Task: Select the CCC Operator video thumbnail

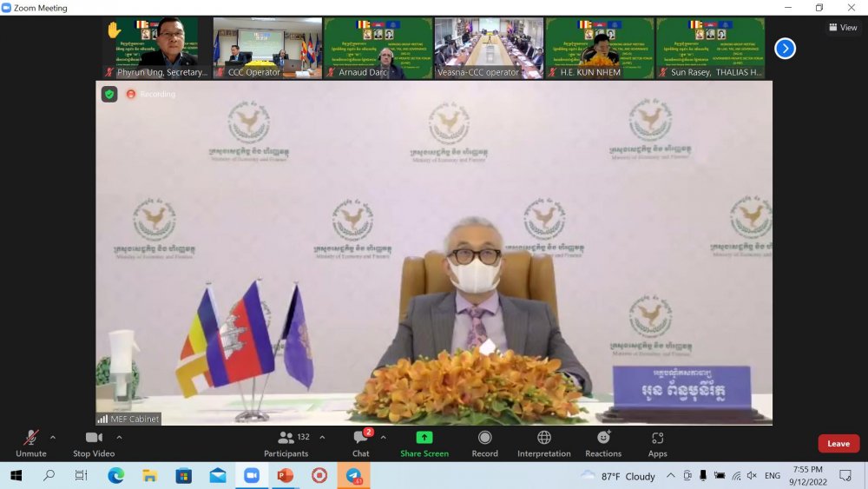Action: [x=268, y=48]
